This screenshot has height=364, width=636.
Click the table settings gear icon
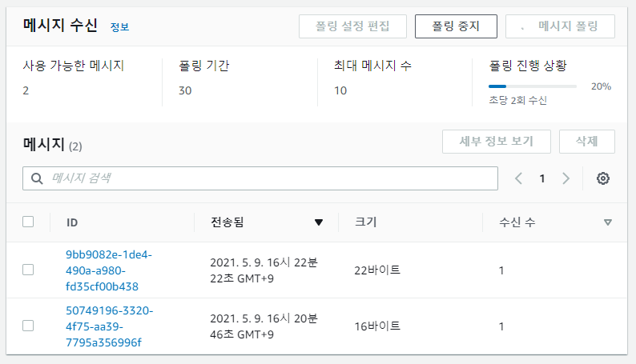(603, 178)
